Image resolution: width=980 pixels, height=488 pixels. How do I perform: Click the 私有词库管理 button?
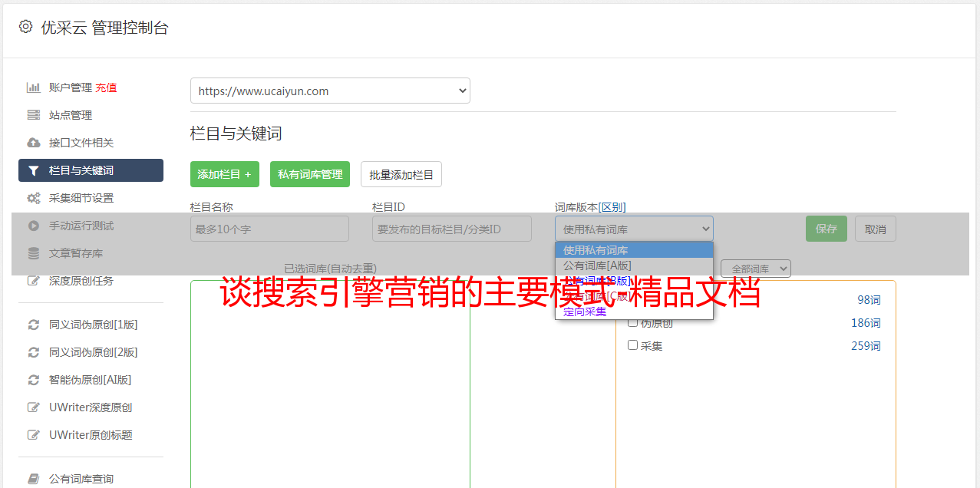pos(310,174)
